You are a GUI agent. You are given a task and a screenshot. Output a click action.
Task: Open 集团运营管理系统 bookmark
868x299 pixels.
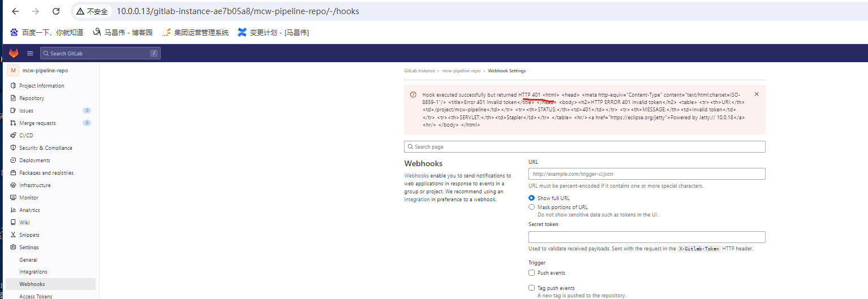(x=195, y=32)
